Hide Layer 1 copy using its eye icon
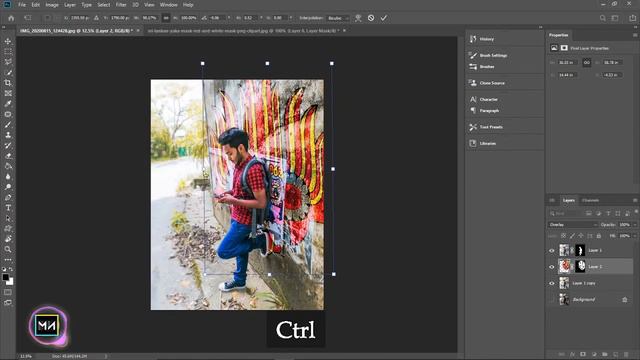Screen dimensions: 640x360 click(x=552, y=283)
